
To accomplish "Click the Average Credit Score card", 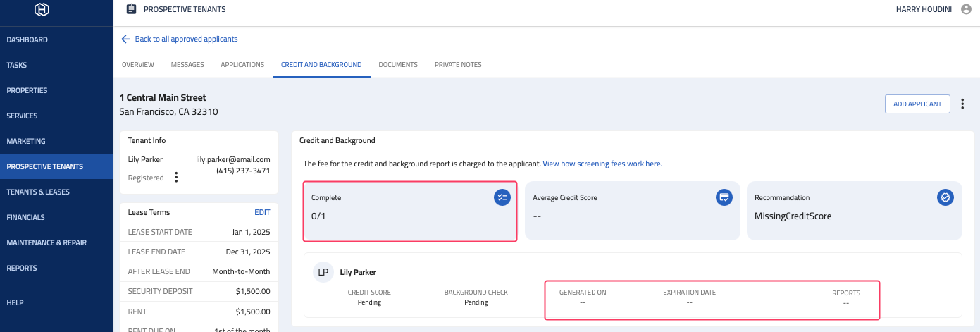I will pos(633,210).
